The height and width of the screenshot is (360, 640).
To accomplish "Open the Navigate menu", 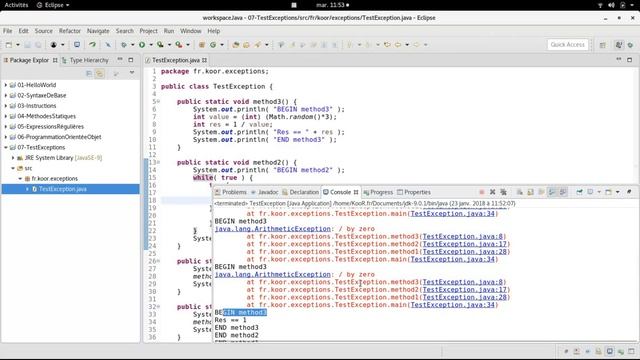I will 98,31.
